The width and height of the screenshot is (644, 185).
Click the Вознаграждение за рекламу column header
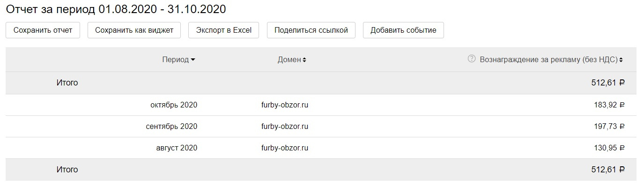tap(549, 60)
